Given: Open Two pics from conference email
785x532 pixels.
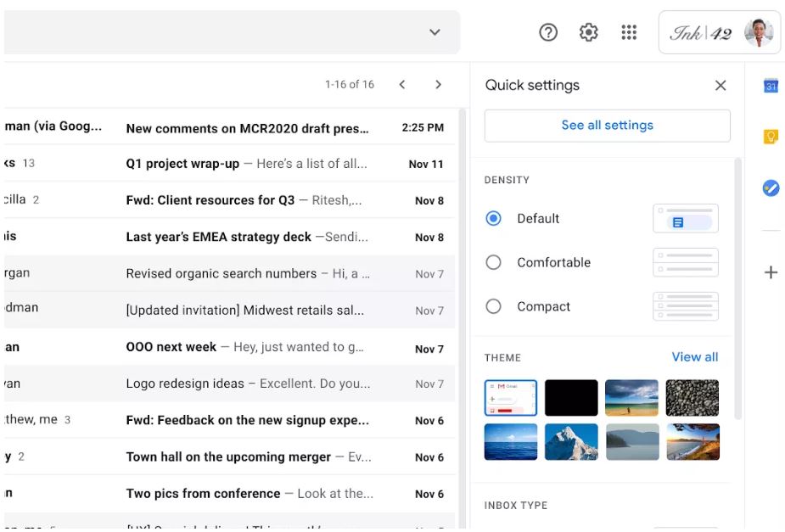Looking at the screenshot, I should (229, 494).
